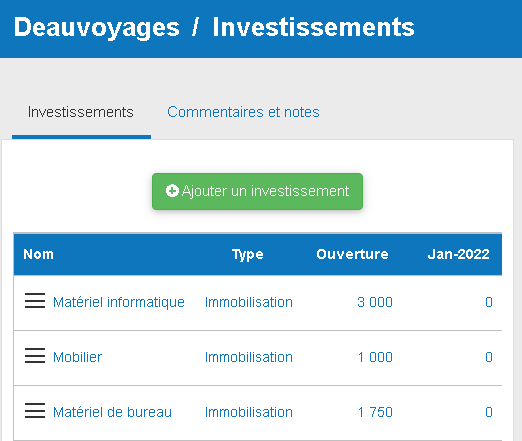Click Jan-2022 value for Mobilier
Screen dimensions: 522x441
pyautogui.click(x=489, y=357)
